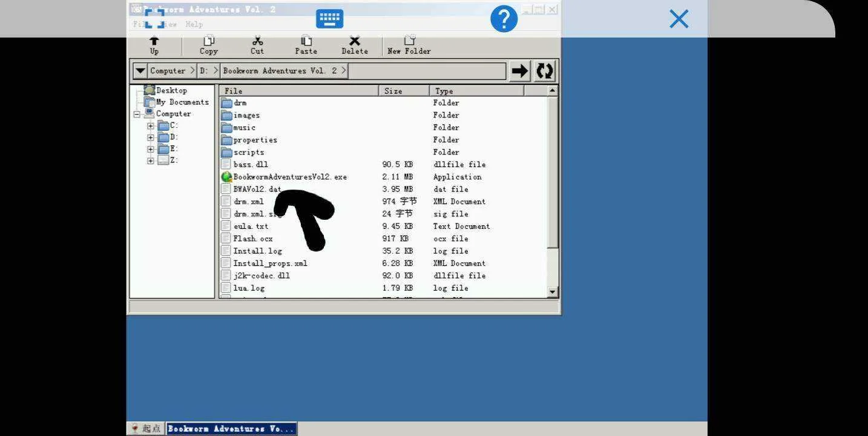The image size is (868, 436).
Task: Open the View menu
Action: (x=169, y=24)
